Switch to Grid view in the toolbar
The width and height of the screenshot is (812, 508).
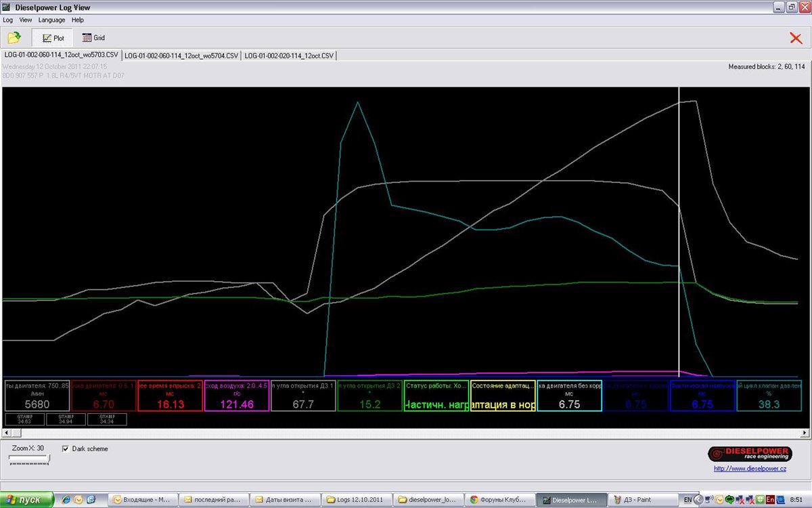(94, 38)
